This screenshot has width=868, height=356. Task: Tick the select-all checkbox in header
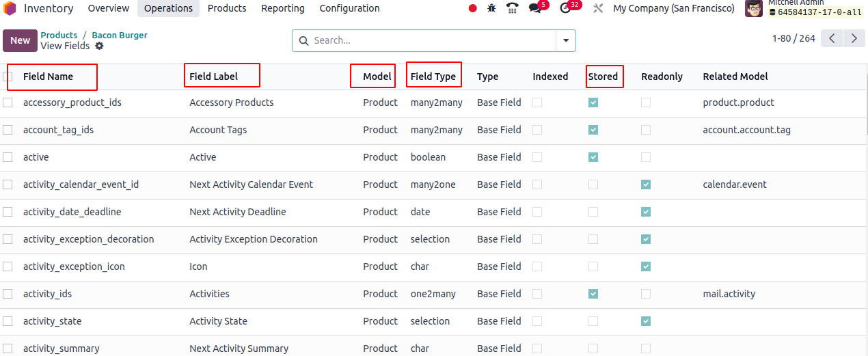click(8, 77)
